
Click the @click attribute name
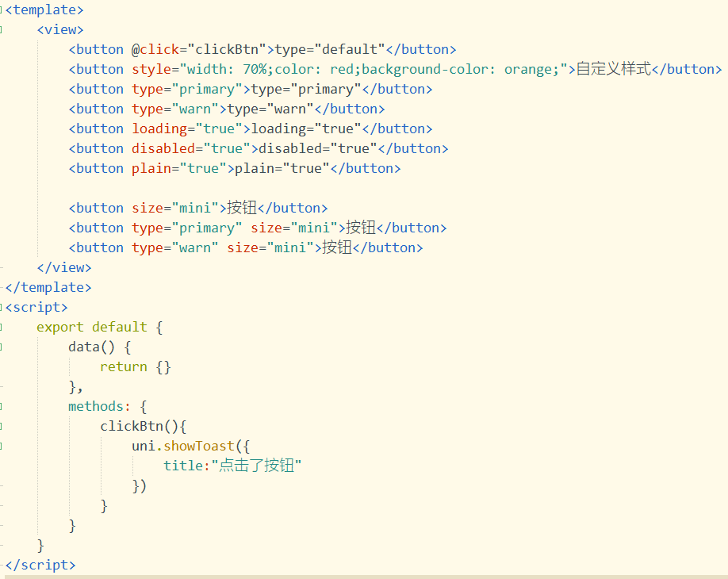pos(155,49)
